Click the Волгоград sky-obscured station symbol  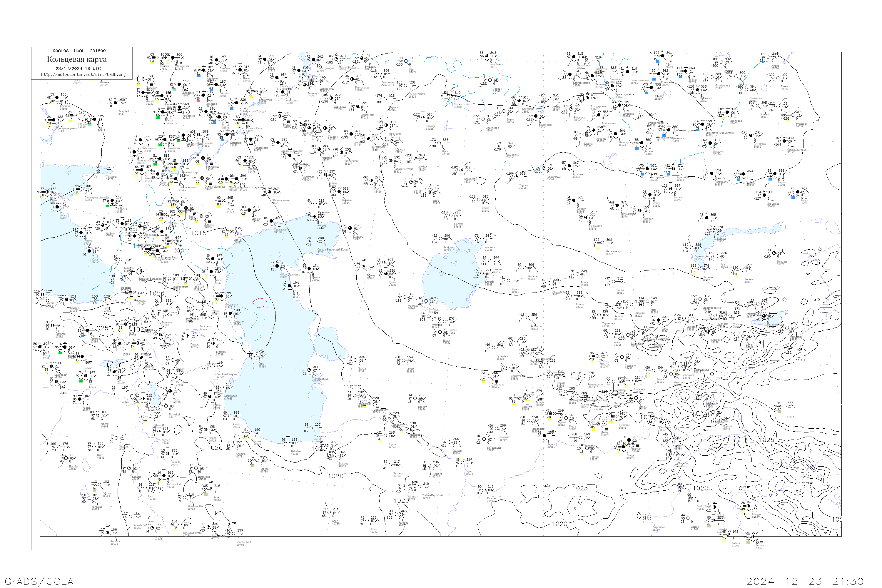point(203,158)
